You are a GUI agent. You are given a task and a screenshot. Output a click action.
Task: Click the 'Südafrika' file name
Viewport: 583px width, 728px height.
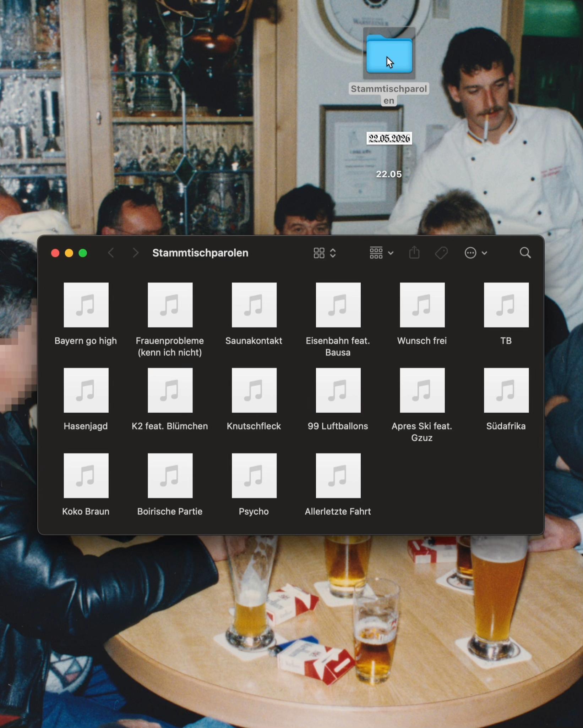(x=506, y=426)
